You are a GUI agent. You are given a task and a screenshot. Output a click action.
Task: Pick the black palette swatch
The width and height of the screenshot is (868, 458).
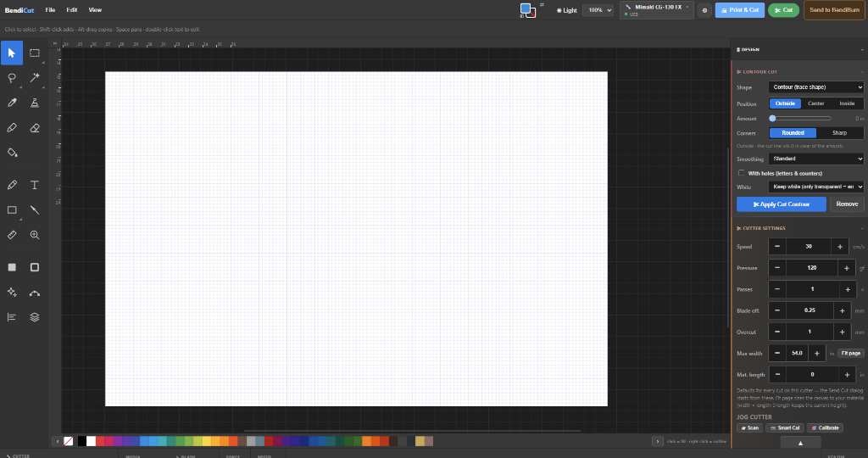[x=82, y=441]
